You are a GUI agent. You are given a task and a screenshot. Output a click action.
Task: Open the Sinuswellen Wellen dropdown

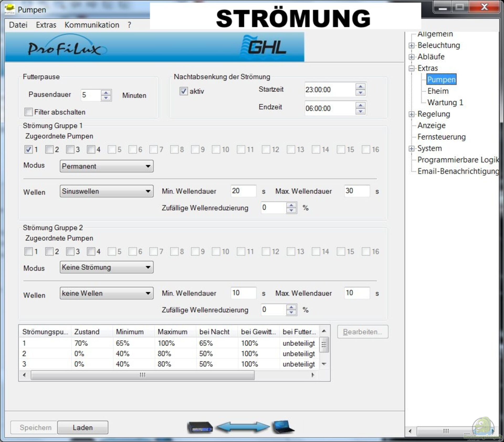tap(106, 191)
